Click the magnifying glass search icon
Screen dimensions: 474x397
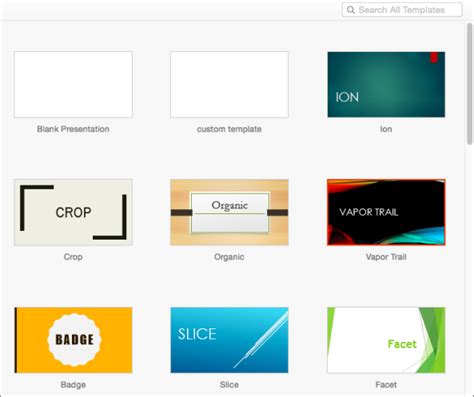[x=351, y=10]
